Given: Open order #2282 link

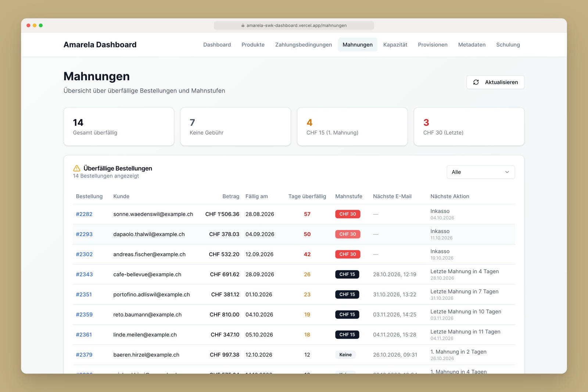Looking at the screenshot, I should [84, 214].
